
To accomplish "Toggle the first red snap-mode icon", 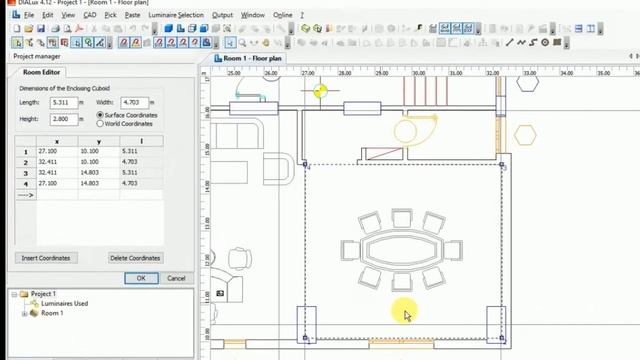I will coord(124,42).
